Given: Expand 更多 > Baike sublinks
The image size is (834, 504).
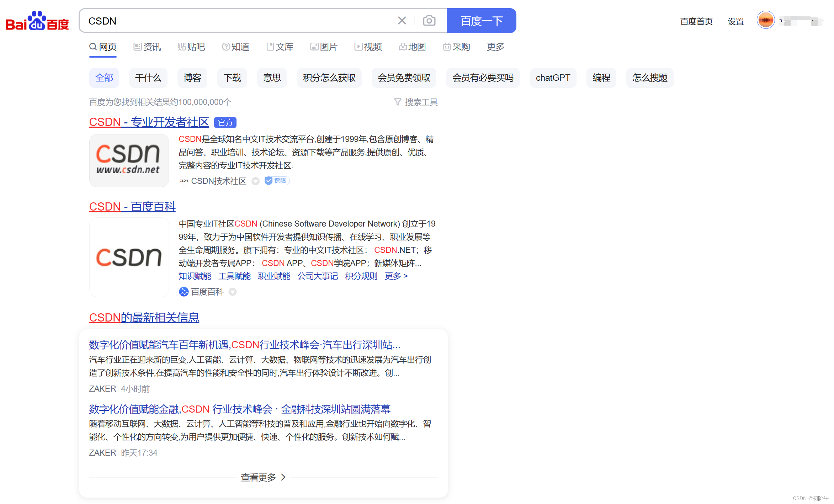Looking at the screenshot, I should [x=396, y=276].
